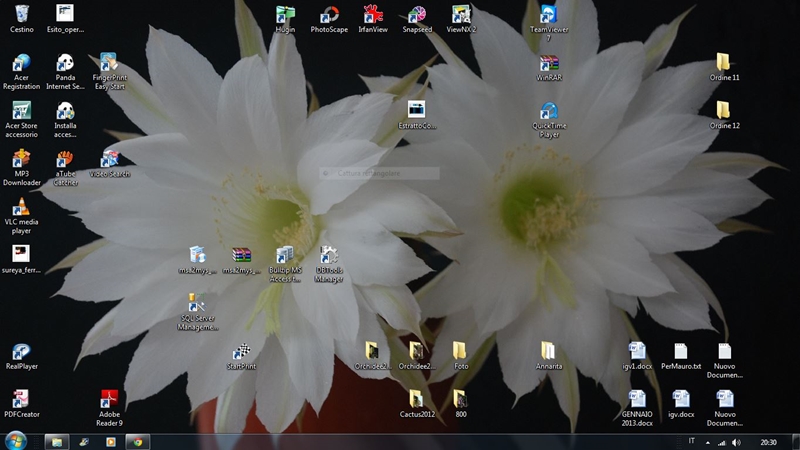The width and height of the screenshot is (800, 450).
Task: Select the EstrattoCo... file icon
Action: (417, 115)
